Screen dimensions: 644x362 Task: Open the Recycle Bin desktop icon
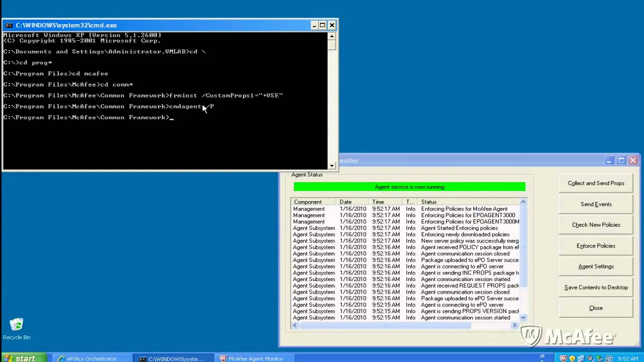[x=17, y=329]
